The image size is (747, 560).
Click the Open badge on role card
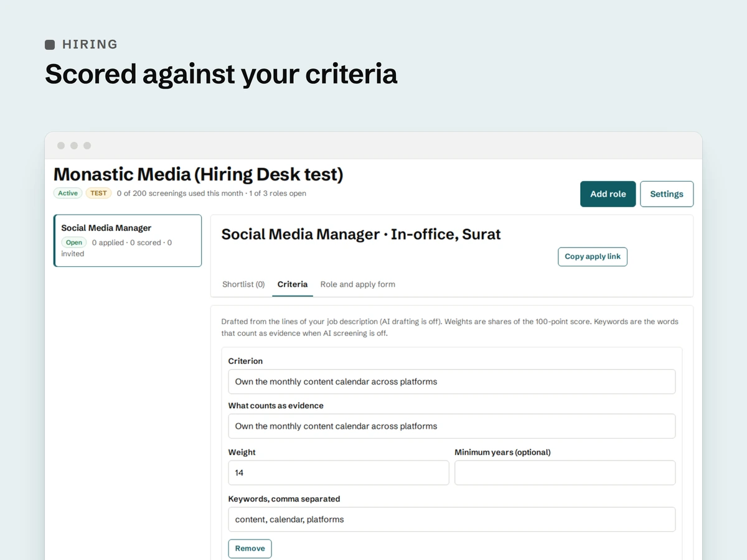(x=74, y=243)
